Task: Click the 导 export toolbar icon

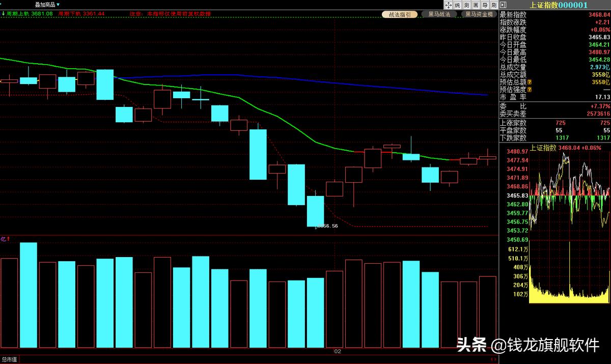Action: coord(485,5)
